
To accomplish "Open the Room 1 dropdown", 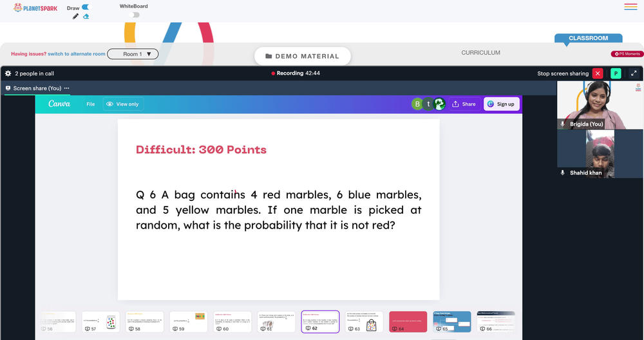I will 133,54.
